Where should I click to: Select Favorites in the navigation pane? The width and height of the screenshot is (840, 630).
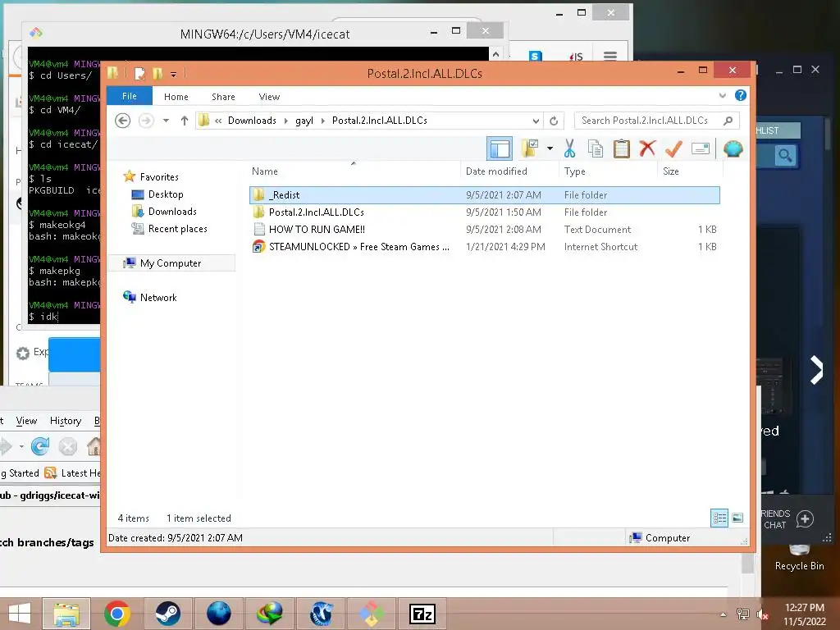point(159,177)
